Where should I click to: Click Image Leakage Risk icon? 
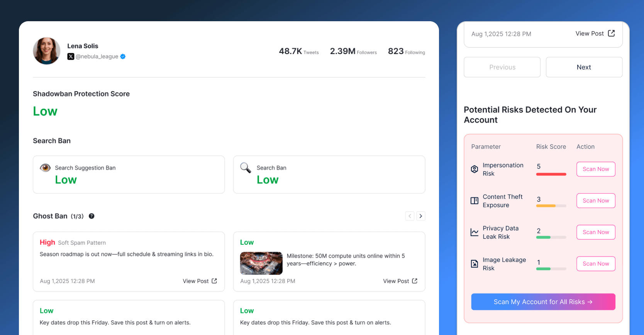pos(475,264)
